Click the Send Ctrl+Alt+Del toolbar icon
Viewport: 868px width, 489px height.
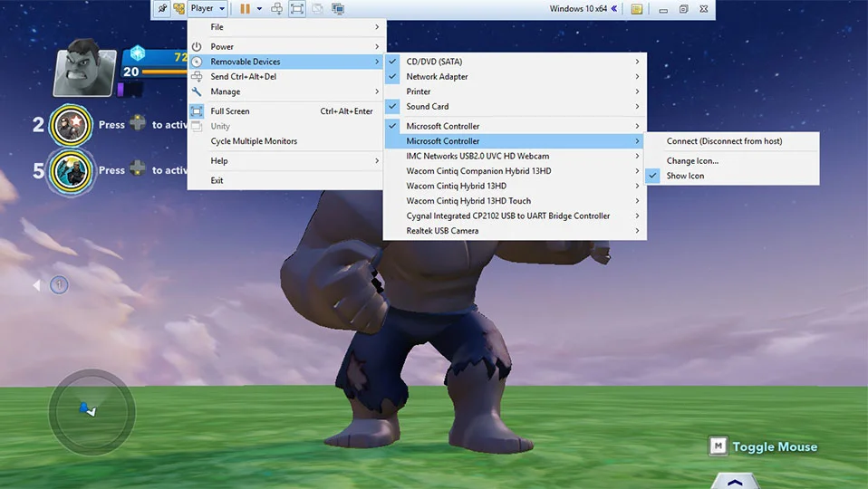[276, 8]
